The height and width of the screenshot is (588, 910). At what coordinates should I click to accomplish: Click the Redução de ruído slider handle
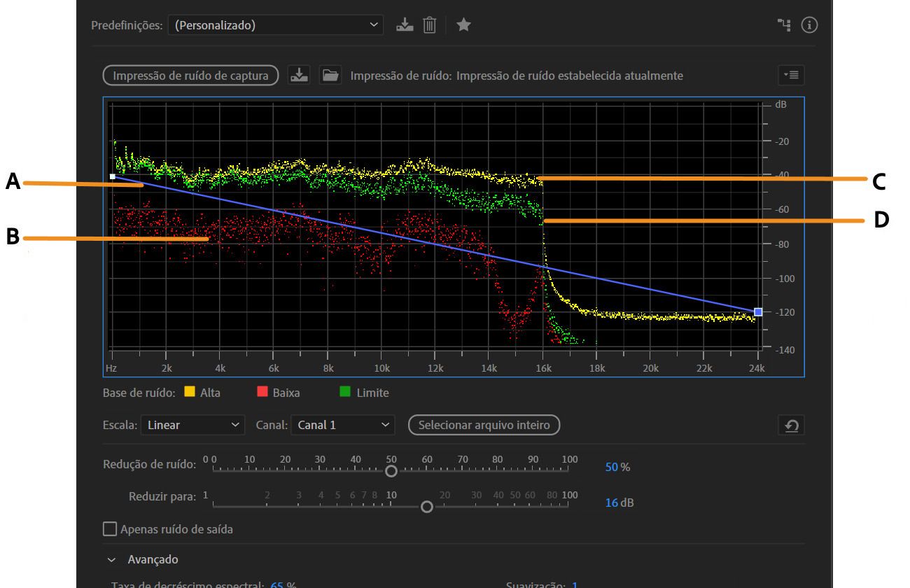[x=391, y=471]
